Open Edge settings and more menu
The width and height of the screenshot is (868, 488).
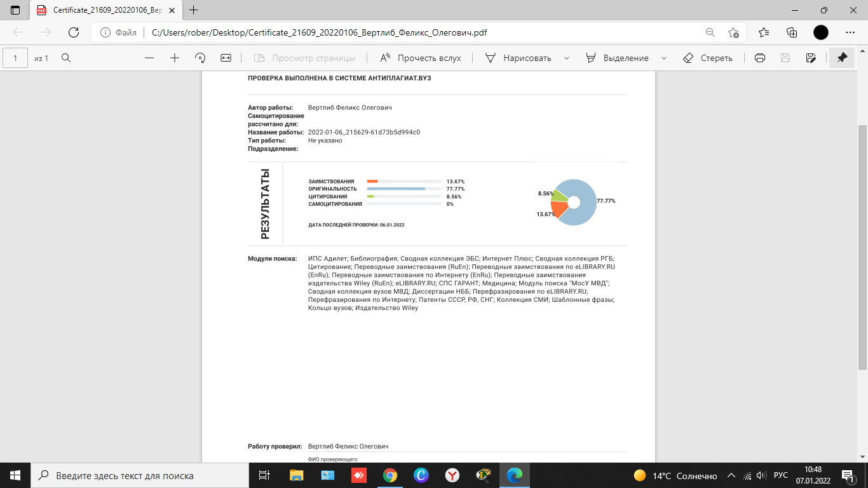click(850, 32)
